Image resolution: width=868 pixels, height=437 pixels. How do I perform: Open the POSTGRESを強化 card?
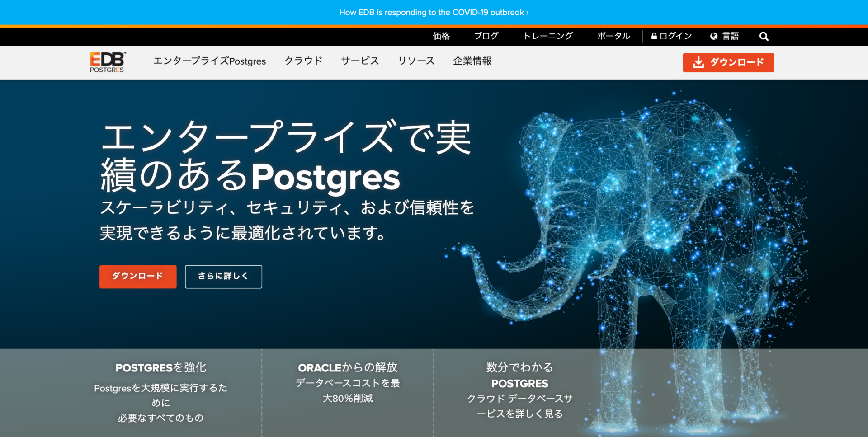[161, 392]
